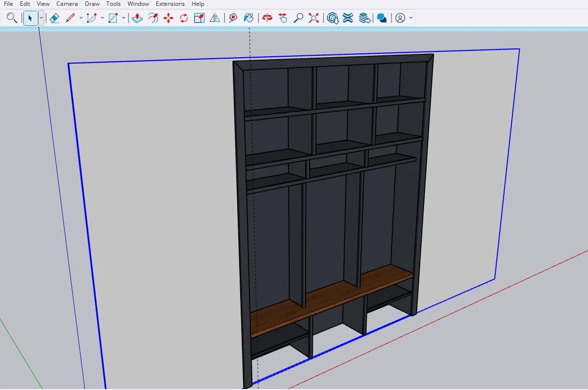Select the Eraser tool
The width and height of the screenshot is (588, 390).
click(x=55, y=18)
